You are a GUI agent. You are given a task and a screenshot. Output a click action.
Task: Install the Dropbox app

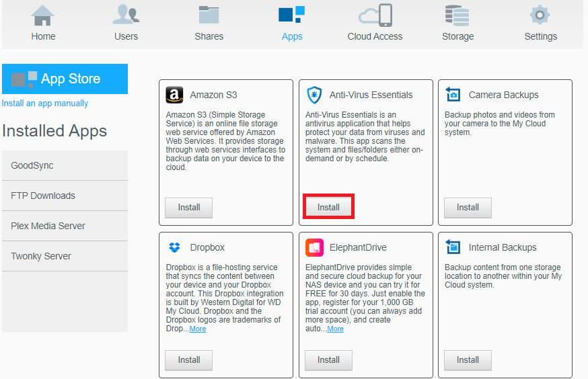point(188,360)
